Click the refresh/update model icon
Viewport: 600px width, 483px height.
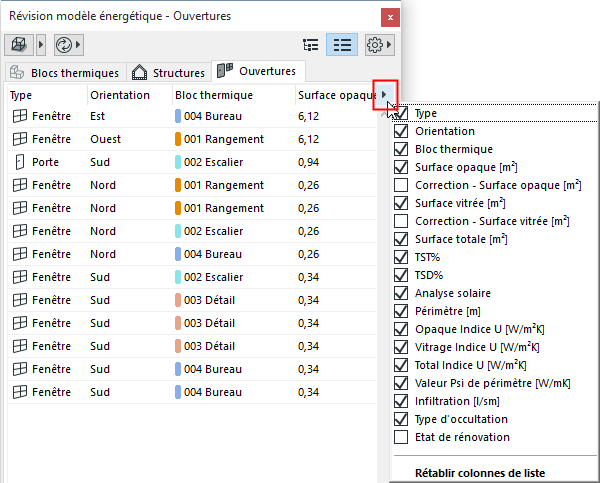[64, 45]
